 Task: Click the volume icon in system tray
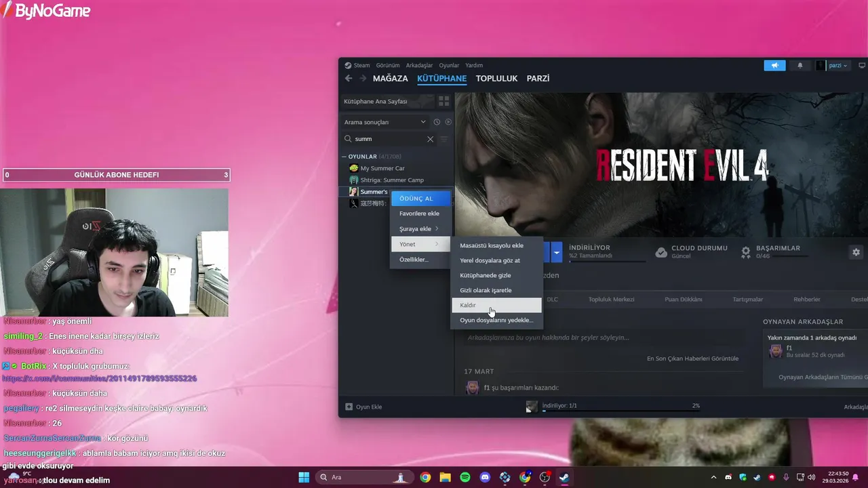[x=812, y=477]
